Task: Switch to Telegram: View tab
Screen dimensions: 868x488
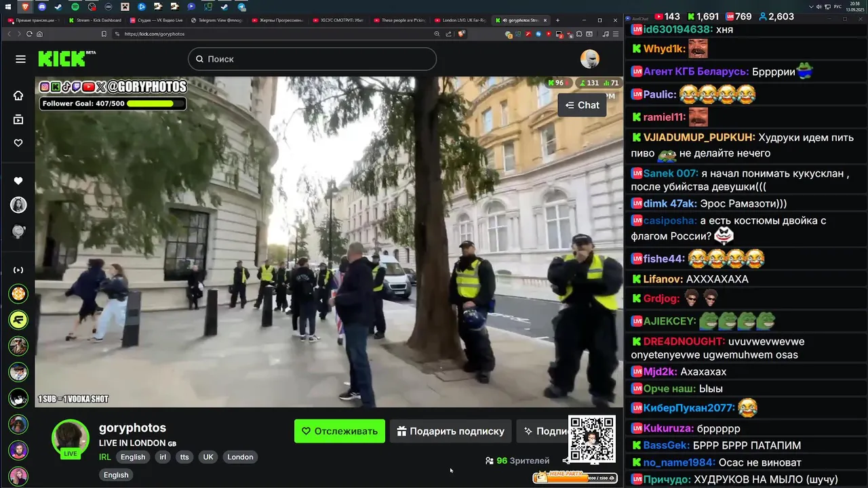Action: 218,20
